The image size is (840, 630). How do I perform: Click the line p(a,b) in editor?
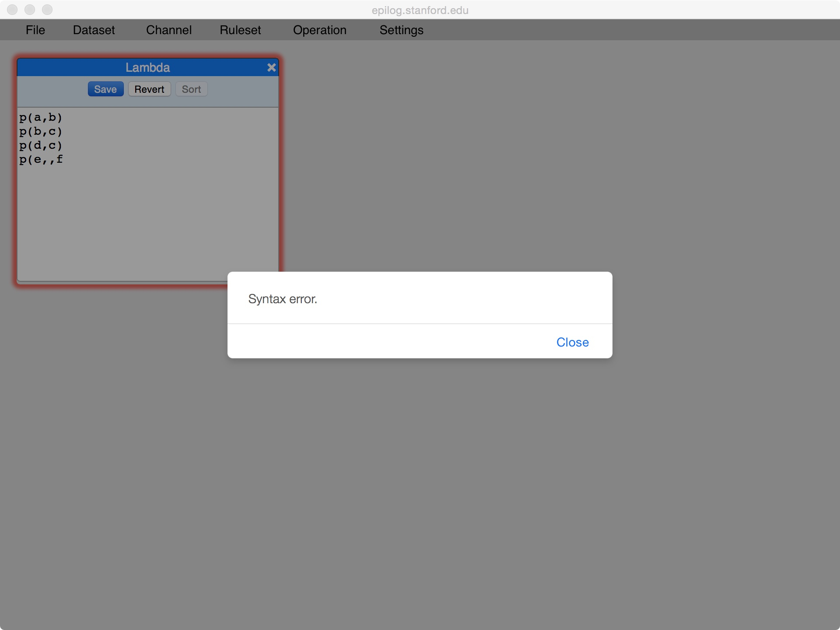(x=41, y=117)
